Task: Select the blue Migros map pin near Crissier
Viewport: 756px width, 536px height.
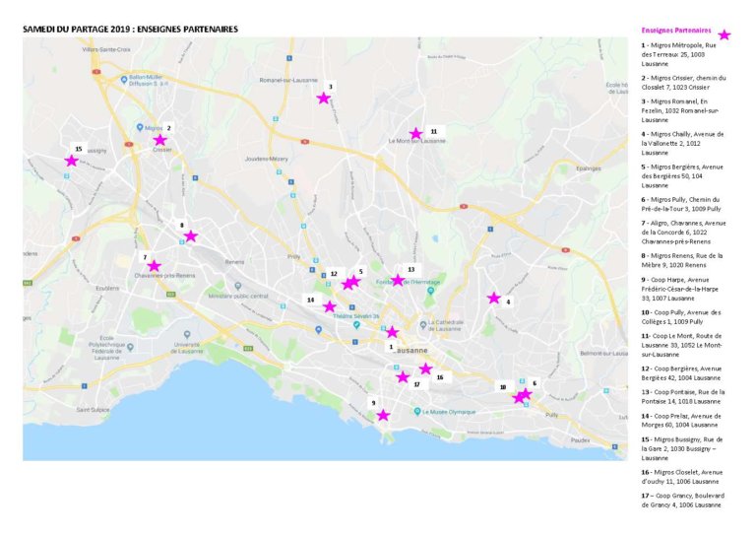Action: (x=140, y=128)
